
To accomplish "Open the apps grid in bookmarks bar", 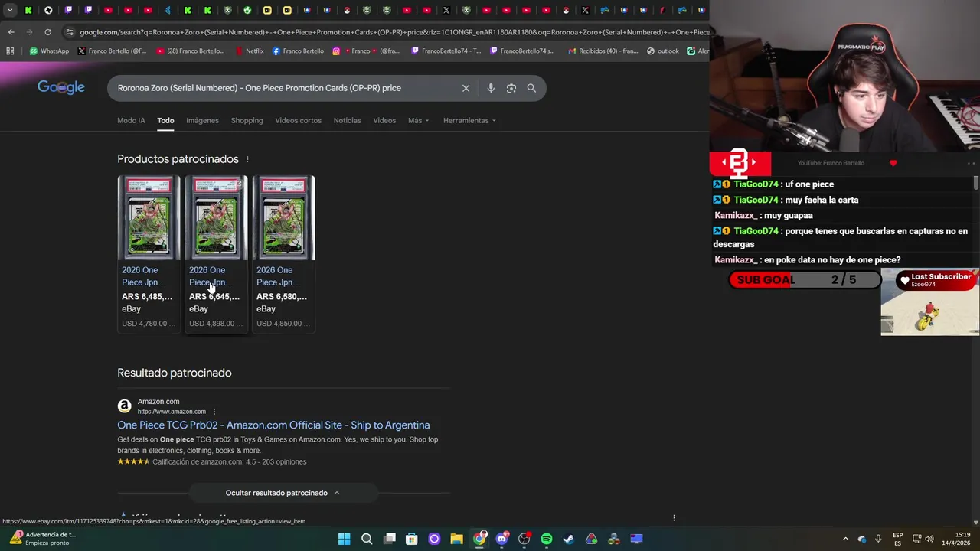I will point(10,51).
